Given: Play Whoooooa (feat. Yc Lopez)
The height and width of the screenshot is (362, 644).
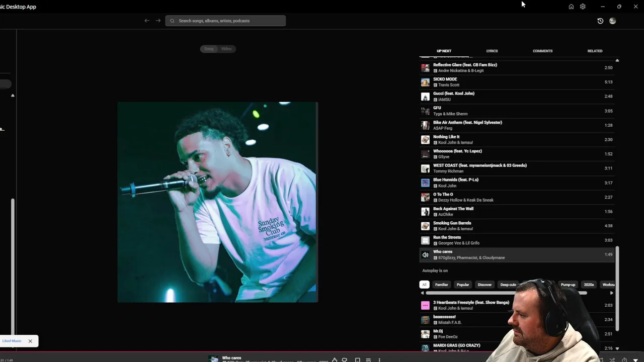Looking at the screenshot, I should click(x=517, y=154).
